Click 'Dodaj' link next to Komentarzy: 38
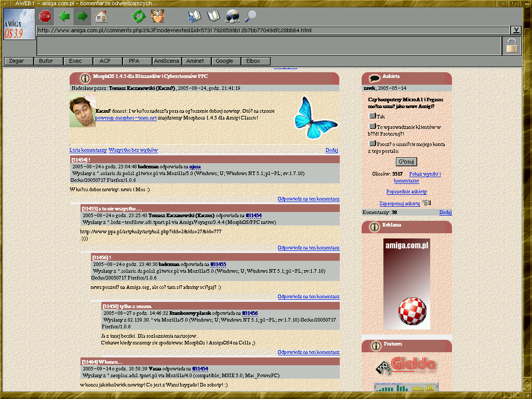 [445, 212]
